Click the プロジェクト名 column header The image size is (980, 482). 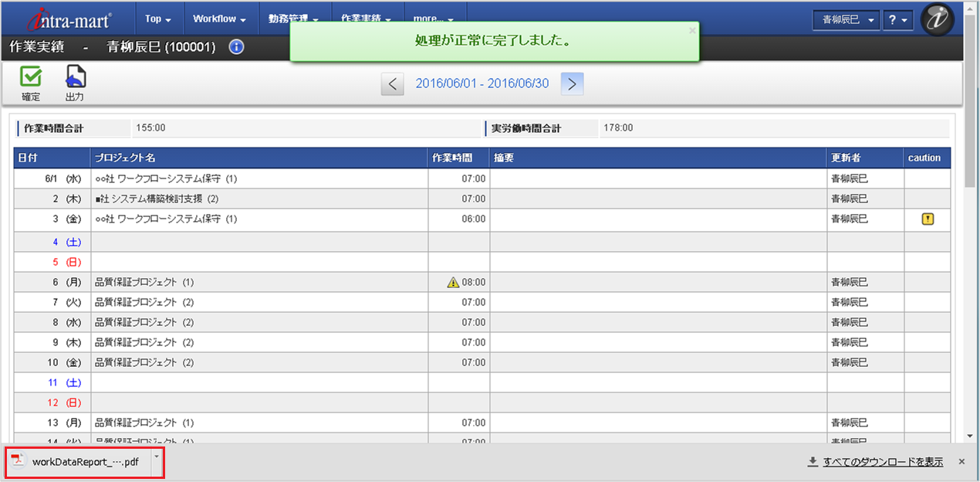tap(259, 158)
